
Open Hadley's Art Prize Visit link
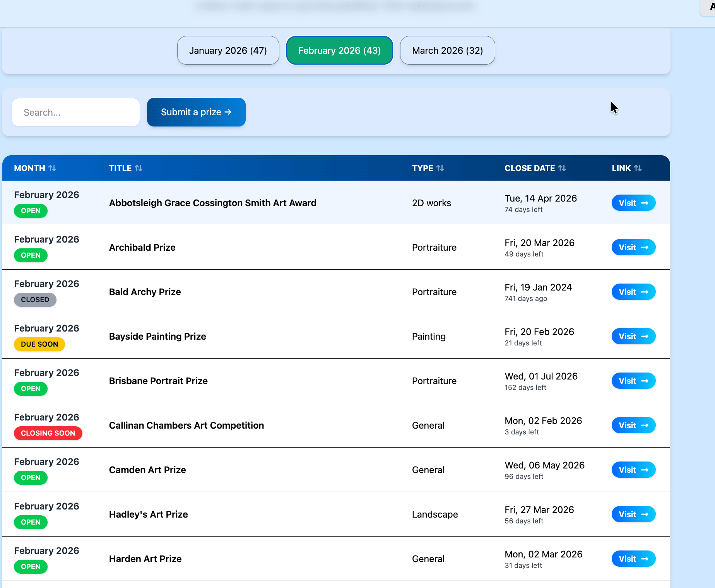[x=633, y=514]
